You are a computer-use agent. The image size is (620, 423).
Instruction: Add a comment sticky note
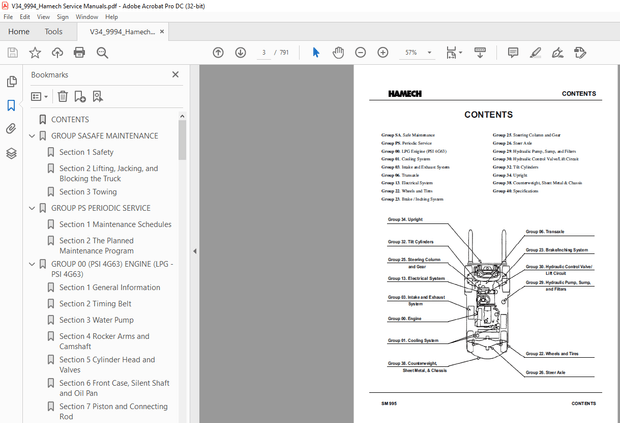[x=513, y=53]
